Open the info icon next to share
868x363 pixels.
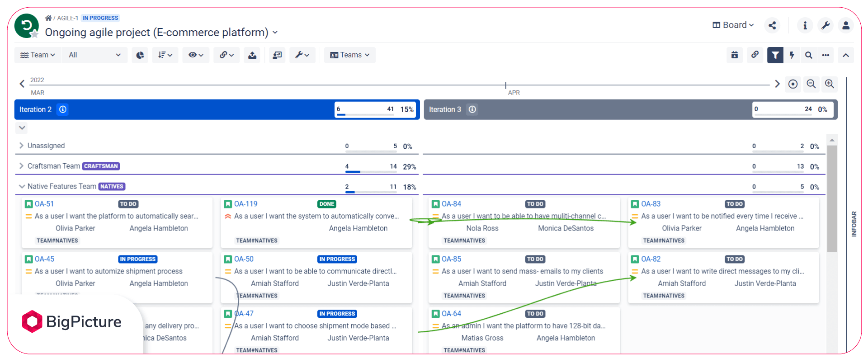click(x=805, y=25)
